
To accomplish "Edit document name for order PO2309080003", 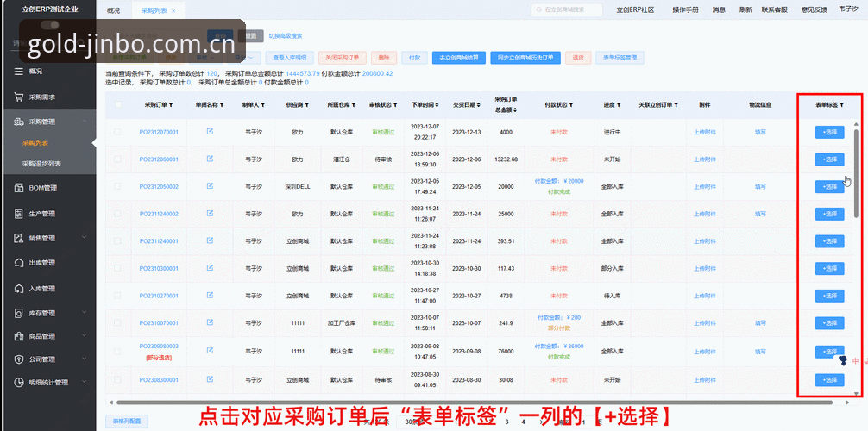I will point(210,350).
